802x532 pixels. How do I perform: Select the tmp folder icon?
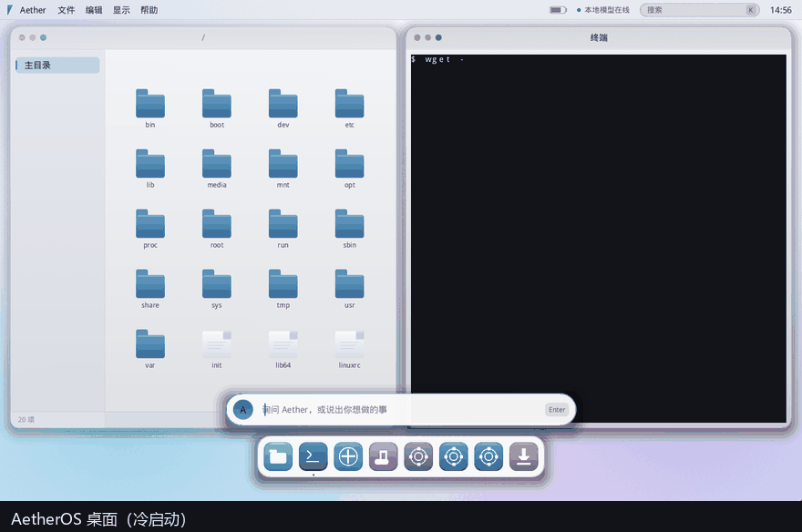tap(283, 284)
